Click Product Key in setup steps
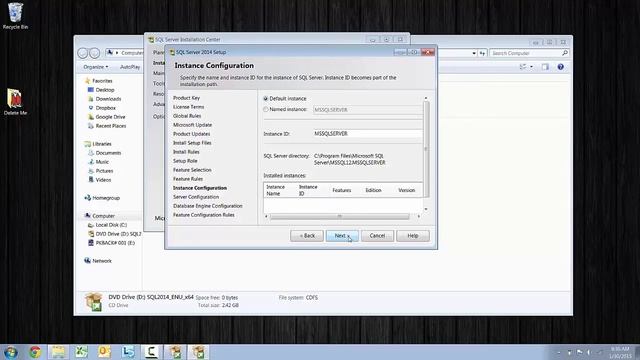 click(x=187, y=98)
